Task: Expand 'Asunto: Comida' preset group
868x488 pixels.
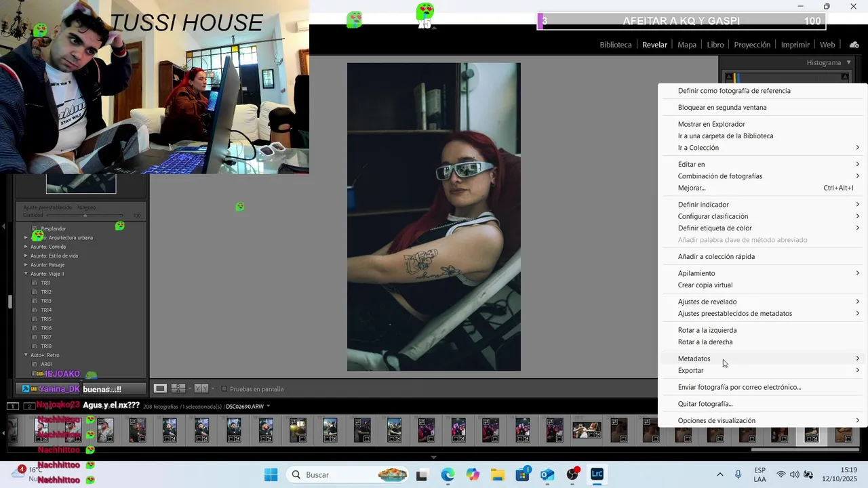Action: pyautogui.click(x=26, y=247)
